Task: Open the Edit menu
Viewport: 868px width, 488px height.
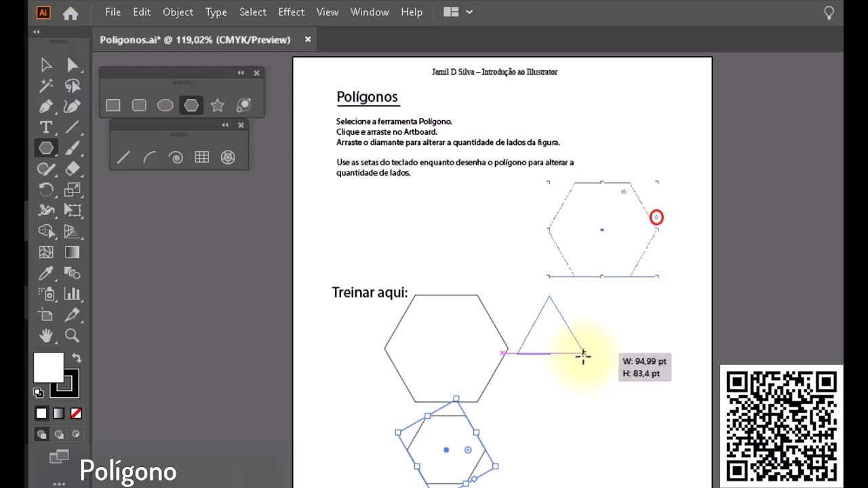Action: (x=142, y=12)
